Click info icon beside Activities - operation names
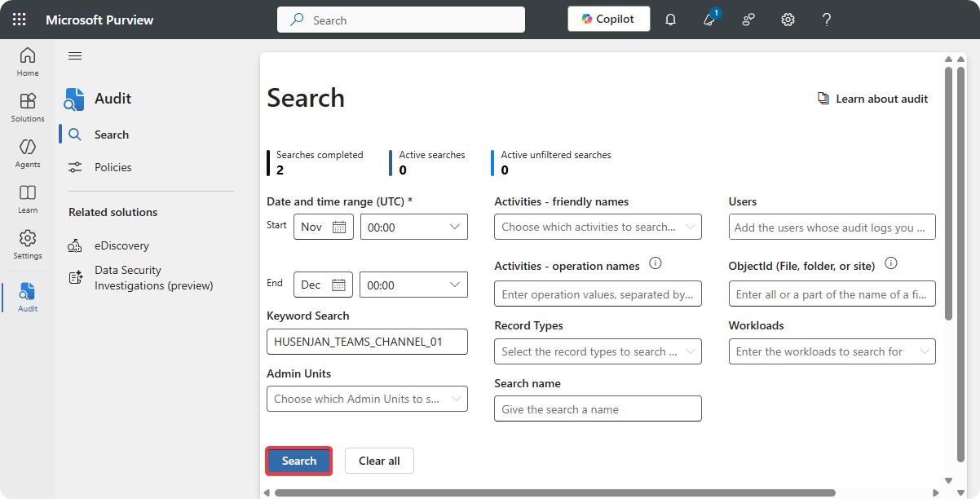 pos(655,264)
